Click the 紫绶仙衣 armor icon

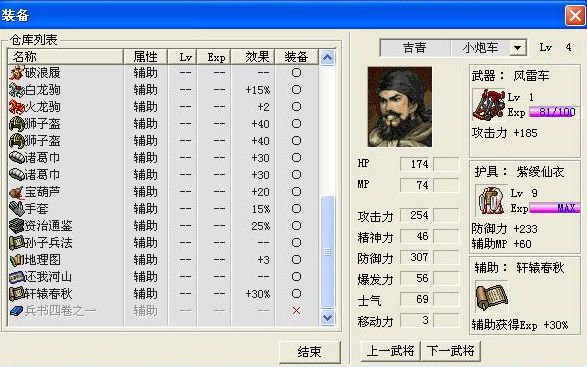pos(492,200)
